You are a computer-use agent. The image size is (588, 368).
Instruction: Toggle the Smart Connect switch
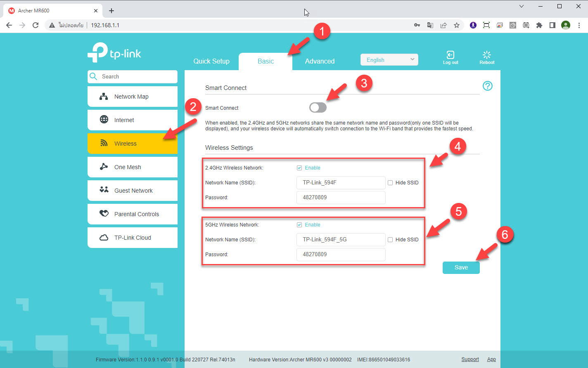click(x=318, y=108)
